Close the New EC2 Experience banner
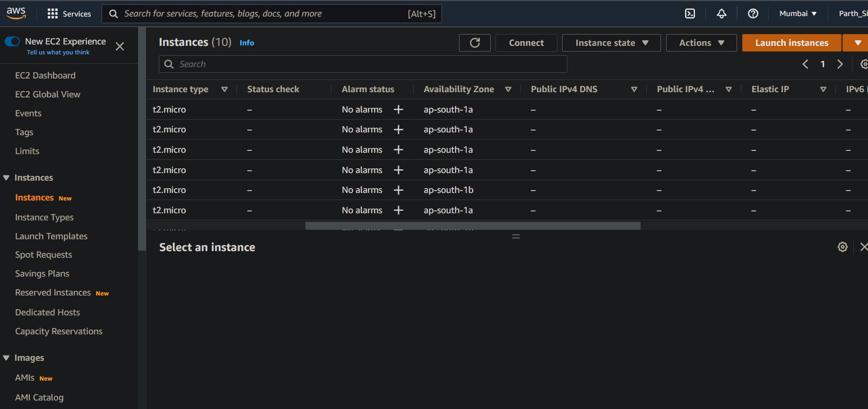Screen dimensions: 868x409 point(120,46)
